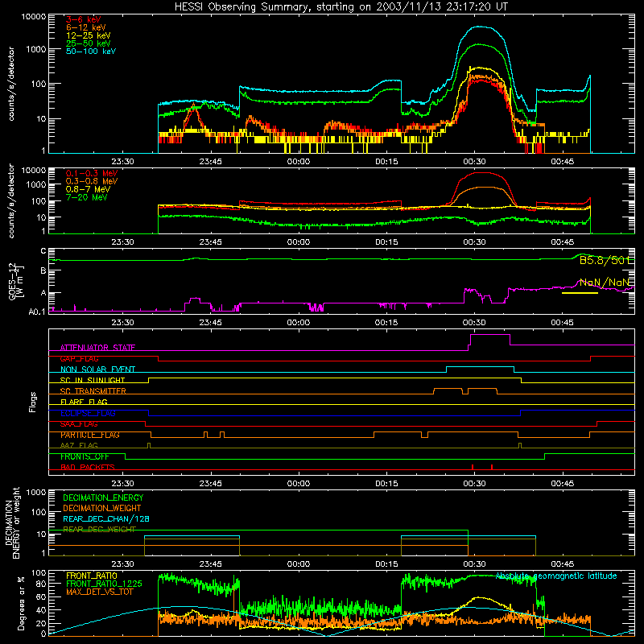Click the B5.8/501 annotation in GOES panel
This screenshot has width=644, height=644.
[605, 260]
